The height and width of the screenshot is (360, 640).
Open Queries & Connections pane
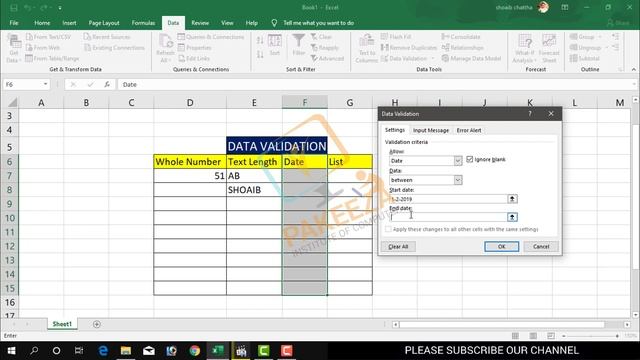point(211,37)
